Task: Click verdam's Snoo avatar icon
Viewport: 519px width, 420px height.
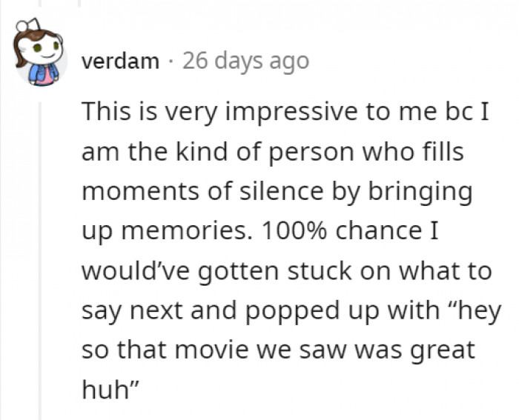Action: coord(39,56)
